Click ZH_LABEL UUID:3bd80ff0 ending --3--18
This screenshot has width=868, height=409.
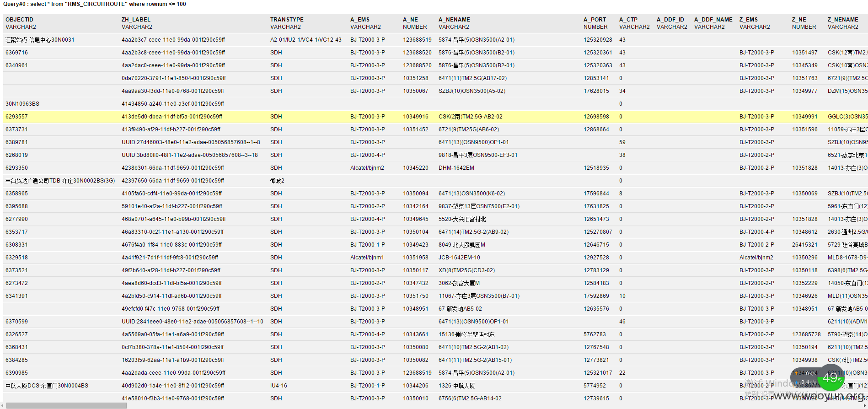point(190,155)
